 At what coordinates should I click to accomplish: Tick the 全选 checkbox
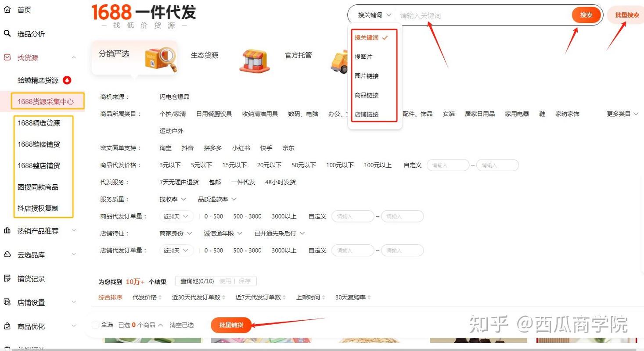point(95,325)
